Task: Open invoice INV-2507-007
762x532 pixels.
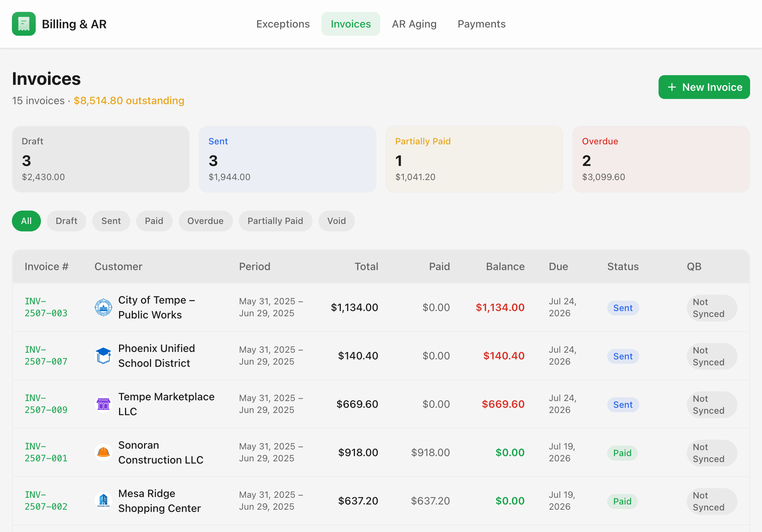Action: tap(46, 356)
